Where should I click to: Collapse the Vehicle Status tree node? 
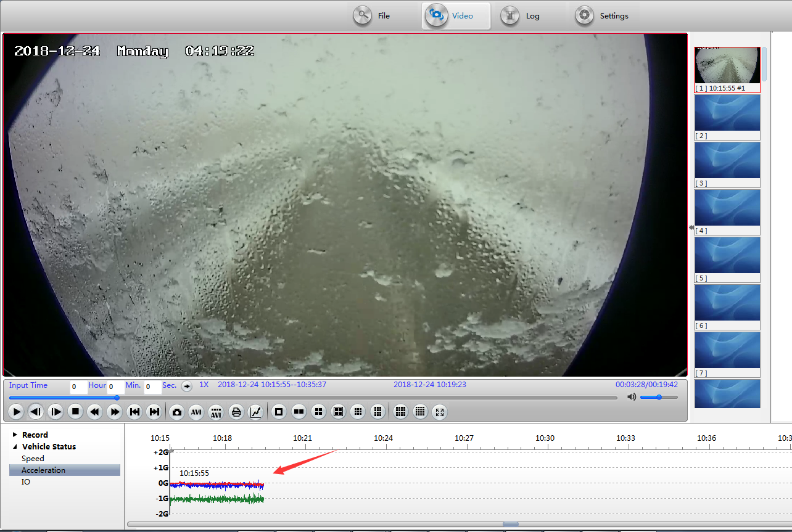(x=15, y=446)
